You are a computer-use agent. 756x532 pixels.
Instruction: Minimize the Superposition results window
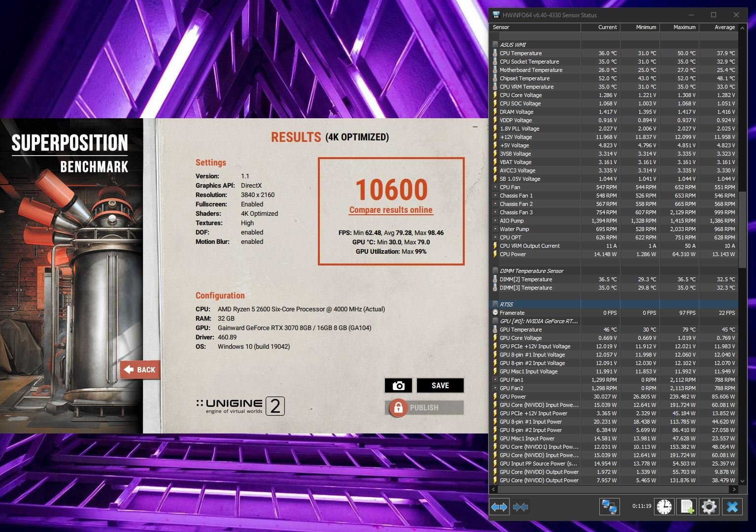pos(475,127)
